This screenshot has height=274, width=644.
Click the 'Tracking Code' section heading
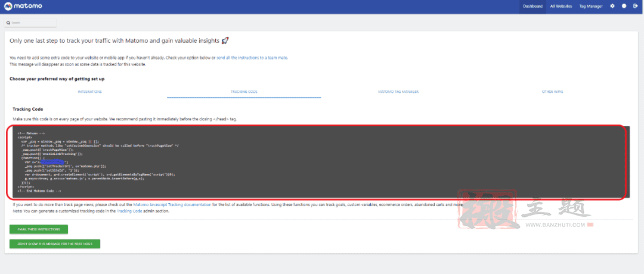pos(28,109)
